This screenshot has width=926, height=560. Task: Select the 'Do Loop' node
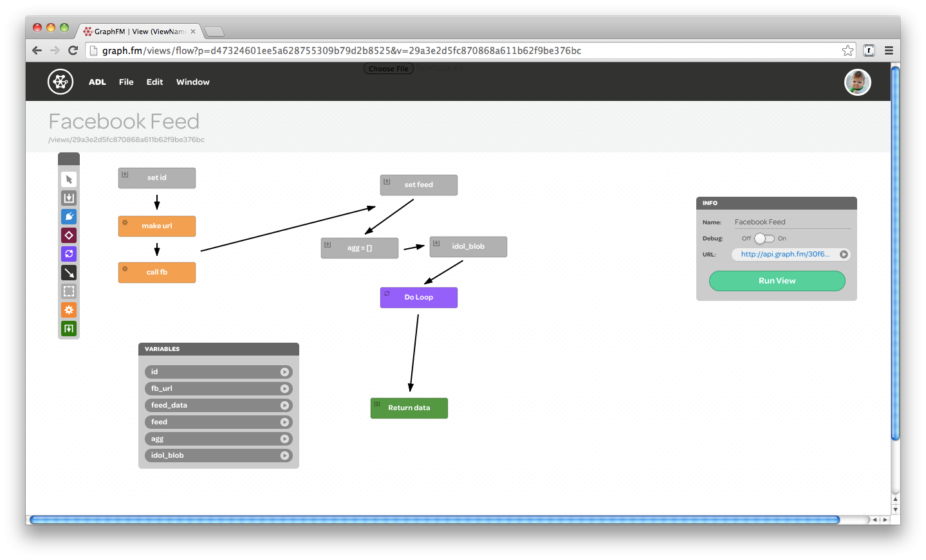tap(419, 298)
